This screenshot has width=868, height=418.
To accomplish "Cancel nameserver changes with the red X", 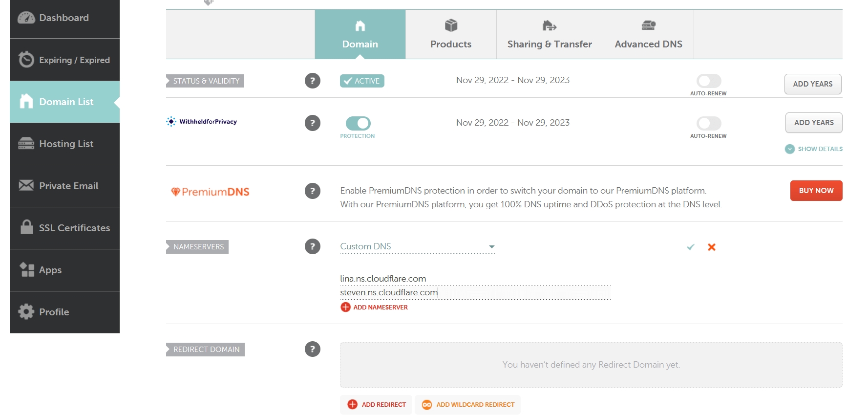I will (x=711, y=247).
